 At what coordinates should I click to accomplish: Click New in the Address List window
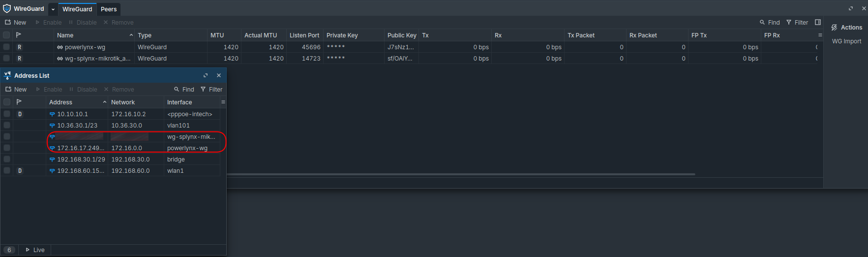[x=16, y=90]
